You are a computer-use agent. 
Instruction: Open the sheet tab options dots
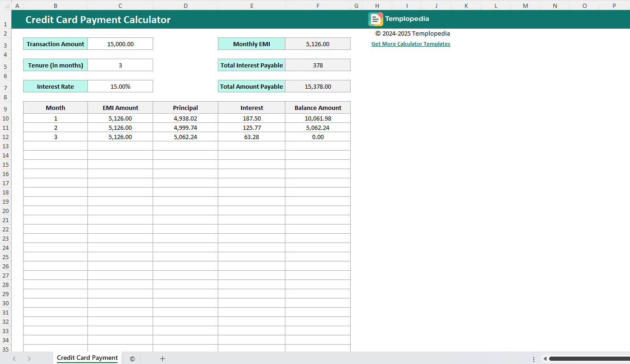(x=534, y=359)
